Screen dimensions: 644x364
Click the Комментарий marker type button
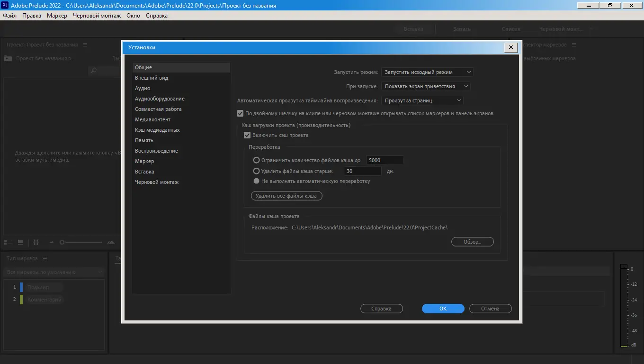(45, 300)
